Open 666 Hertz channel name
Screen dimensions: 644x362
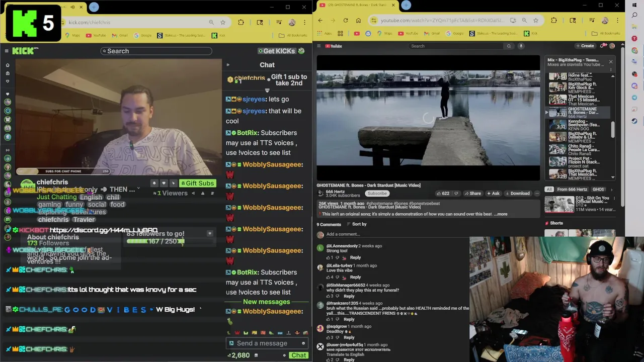click(x=335, y=192)
